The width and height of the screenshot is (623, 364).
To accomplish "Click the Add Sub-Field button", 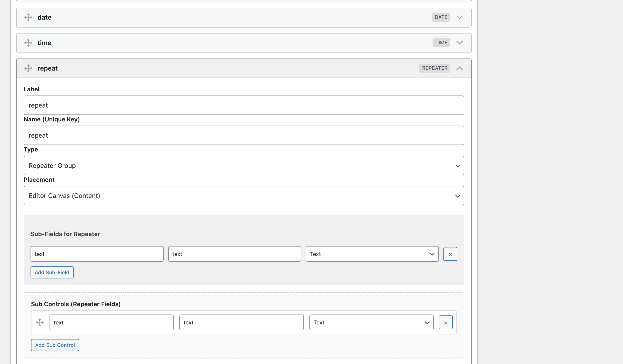I will [52, 272].
